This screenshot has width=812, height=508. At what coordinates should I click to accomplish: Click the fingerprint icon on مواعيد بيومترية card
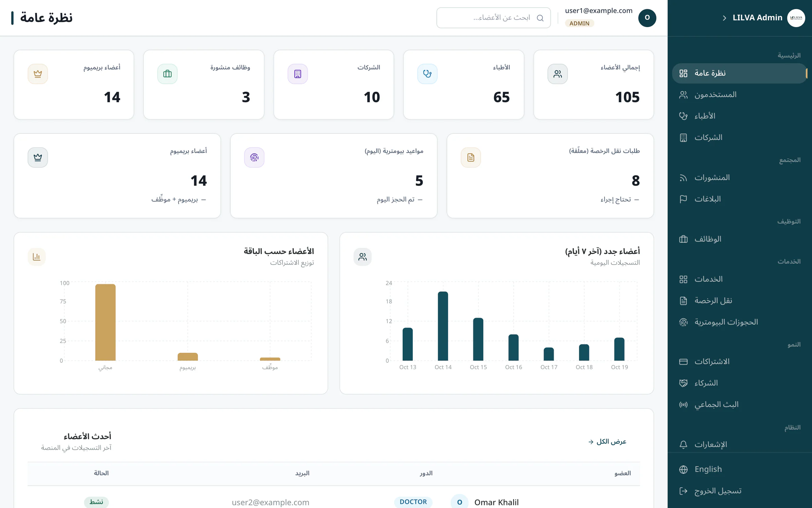pyautogui.click(x=254, y=157)
